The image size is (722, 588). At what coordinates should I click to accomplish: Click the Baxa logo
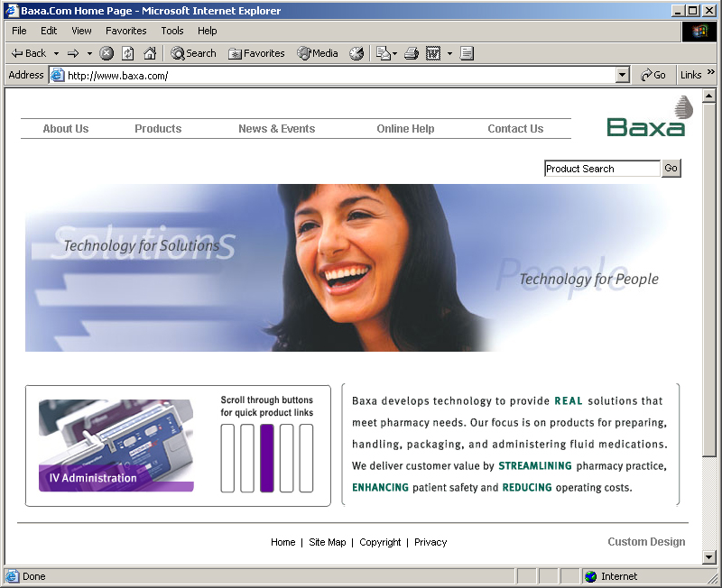click(649, 116)
